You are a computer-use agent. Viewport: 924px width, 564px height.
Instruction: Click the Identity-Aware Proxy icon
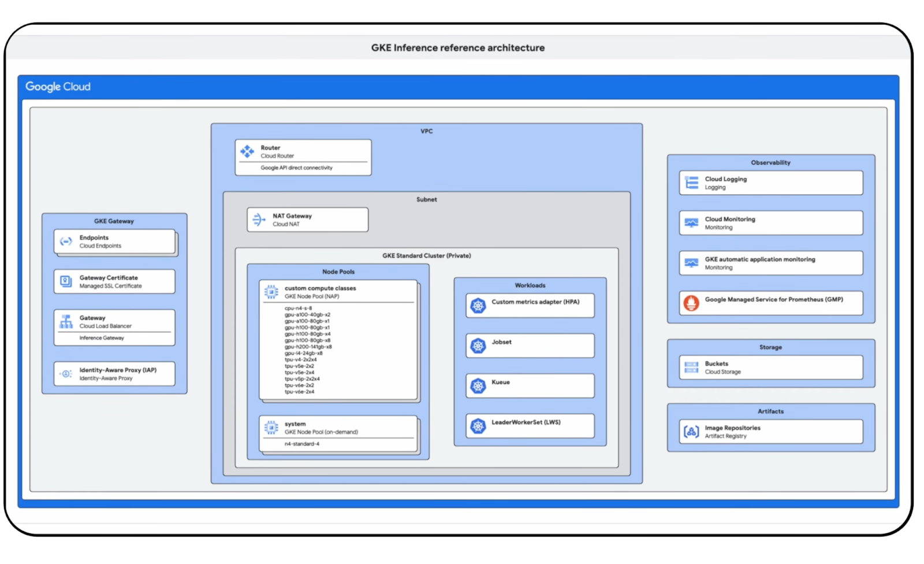point(66,374)
